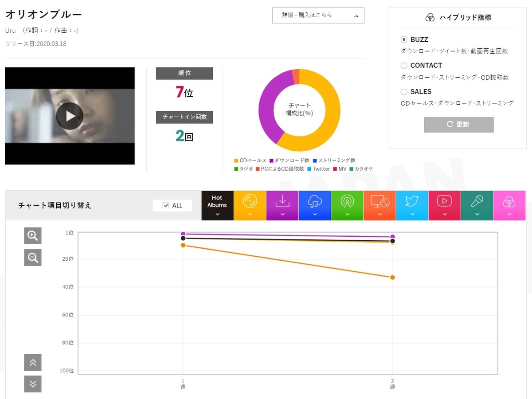
Task: Click the purple week 1 data point
Action: pyautogui.click(x=183, y=234)
